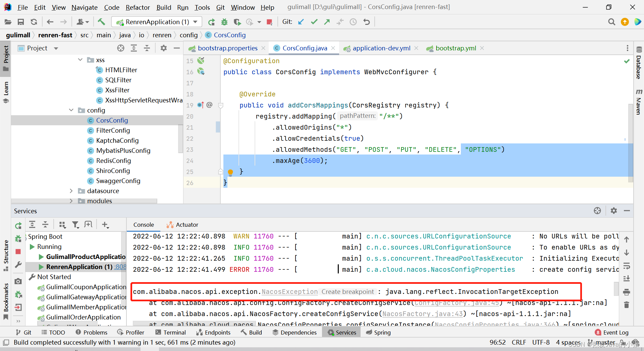This screenshot has height=351, width=644.
Task: Open the Terminal tool window
Action: [170, 333]
